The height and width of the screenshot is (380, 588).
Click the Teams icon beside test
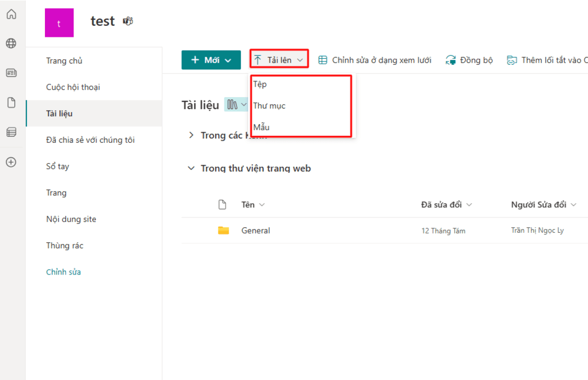tap(128, 21)
